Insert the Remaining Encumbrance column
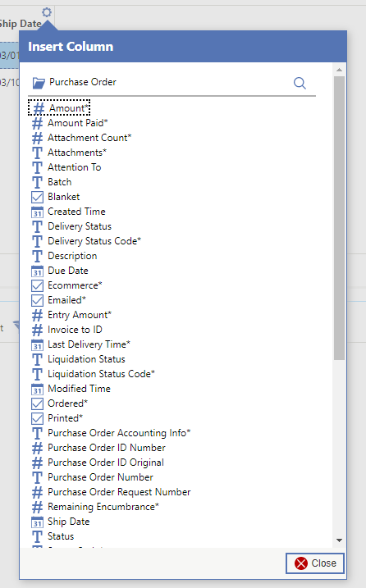 point(103,507)
